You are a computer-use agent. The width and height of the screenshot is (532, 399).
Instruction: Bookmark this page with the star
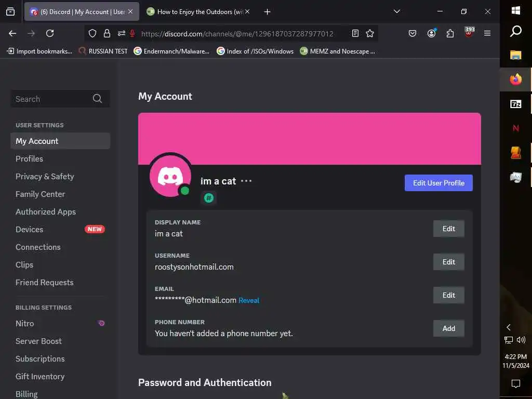[370, 33]
